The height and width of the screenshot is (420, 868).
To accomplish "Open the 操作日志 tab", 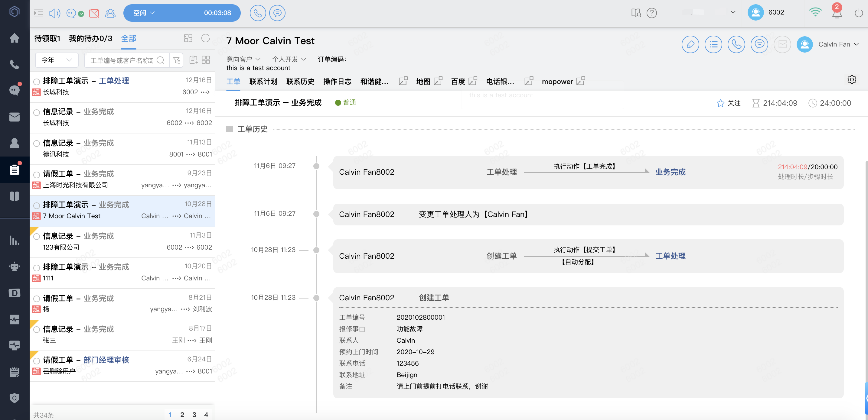I will click(x=337, y=82).
